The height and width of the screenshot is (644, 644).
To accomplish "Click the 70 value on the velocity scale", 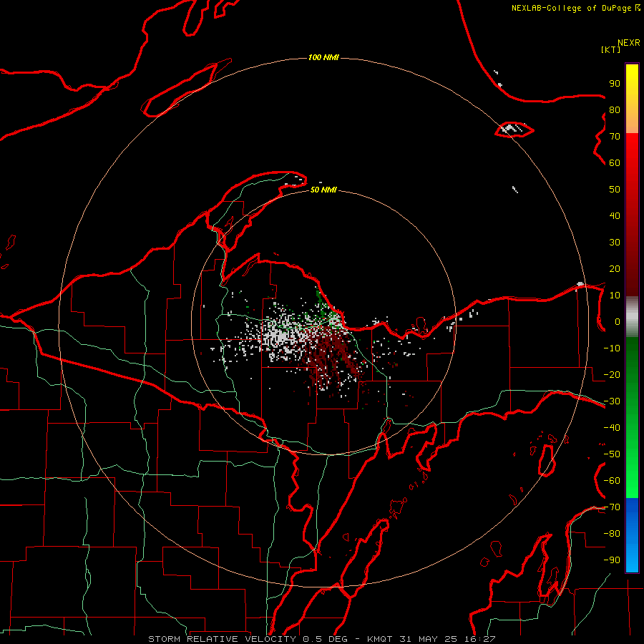I will 615,137.
